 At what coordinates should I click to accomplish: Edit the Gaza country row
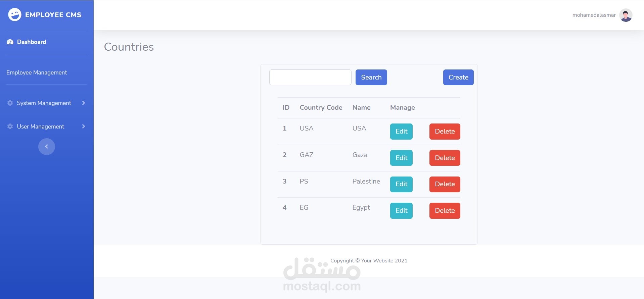pos(401,158)
